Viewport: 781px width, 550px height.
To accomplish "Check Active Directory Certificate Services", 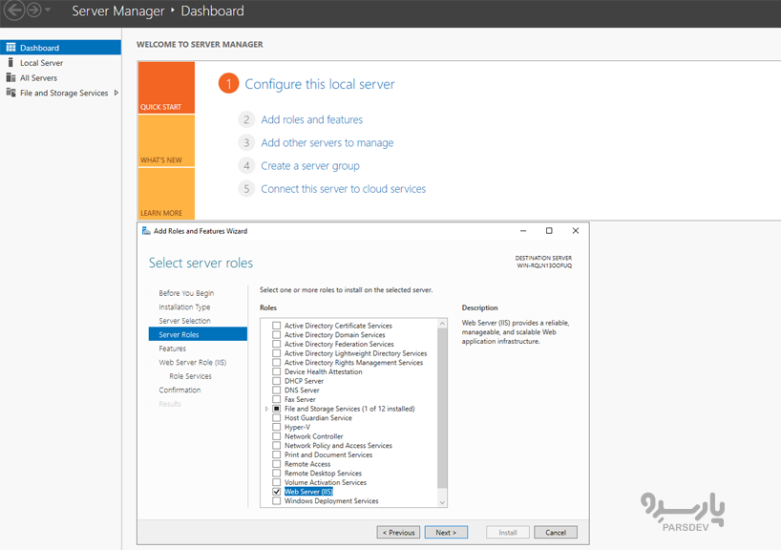I will coord(276,325).
